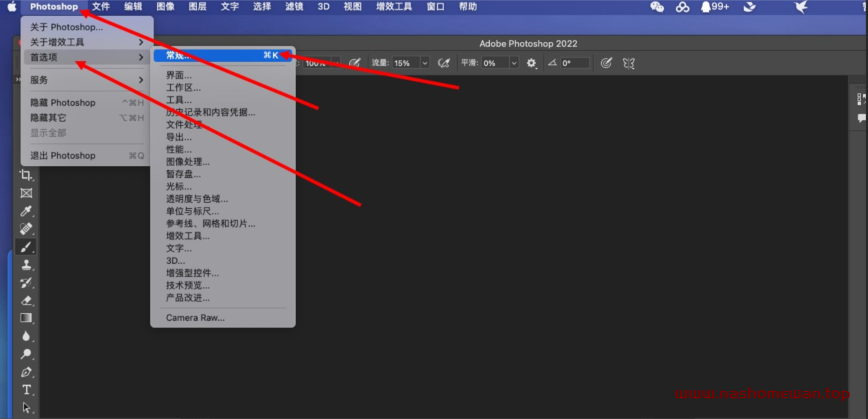Open the 视图 menu

(x=353, y=7)
